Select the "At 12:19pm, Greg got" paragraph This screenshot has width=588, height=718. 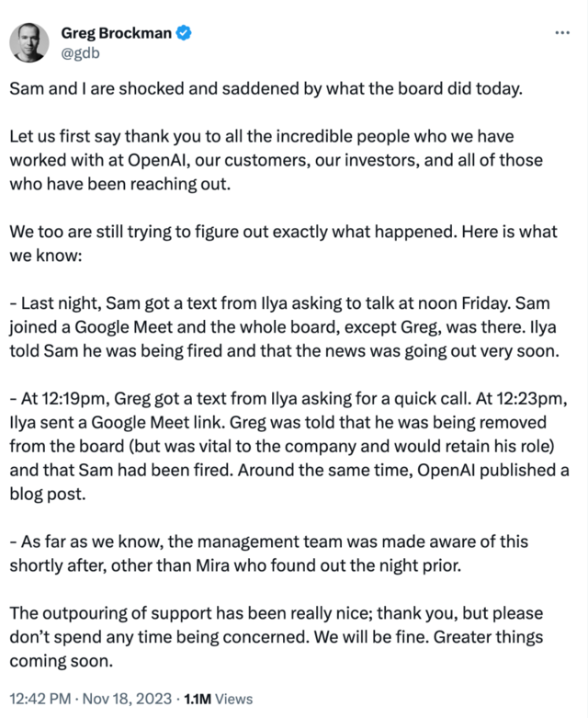tap(285, 446)
